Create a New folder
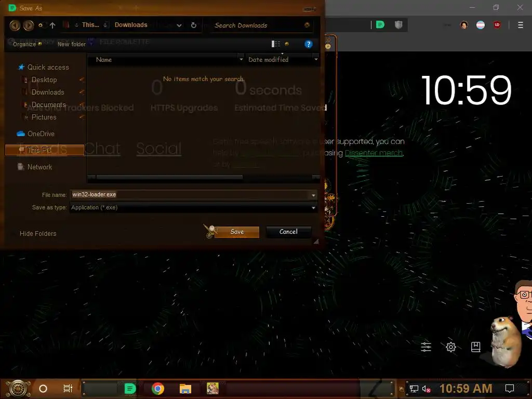Screen dimensions: 532x399 [x=72, y=44]
